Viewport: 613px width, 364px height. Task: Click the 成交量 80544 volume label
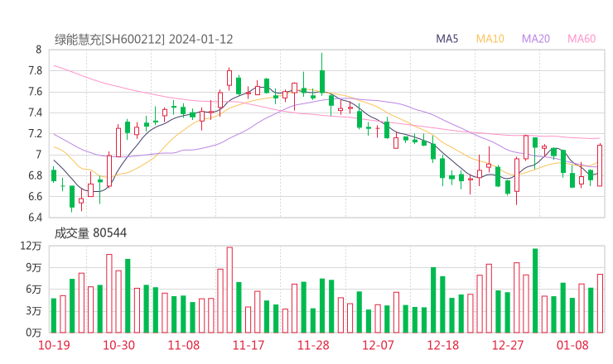click(90, 233)
